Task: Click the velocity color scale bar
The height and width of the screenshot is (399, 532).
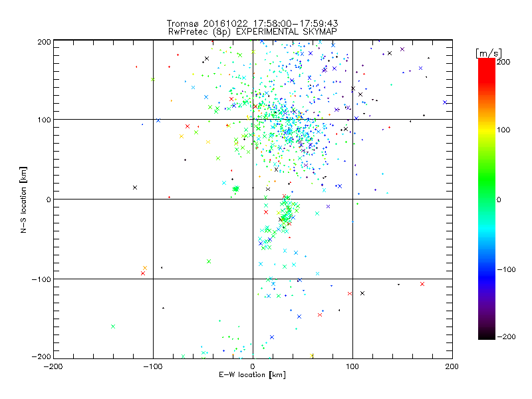Action: pyautogui.click(x=487, y=199)
